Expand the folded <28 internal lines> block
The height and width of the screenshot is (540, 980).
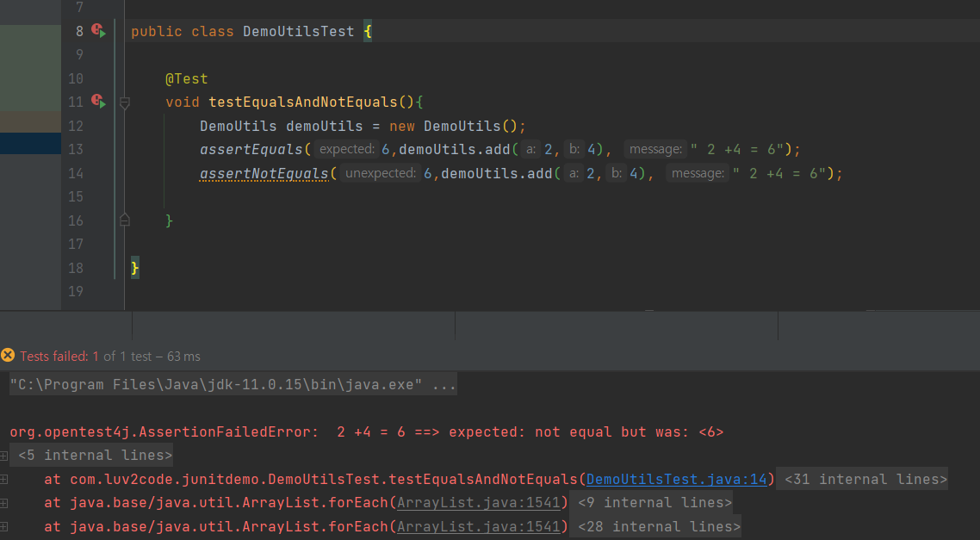[655, 526]
